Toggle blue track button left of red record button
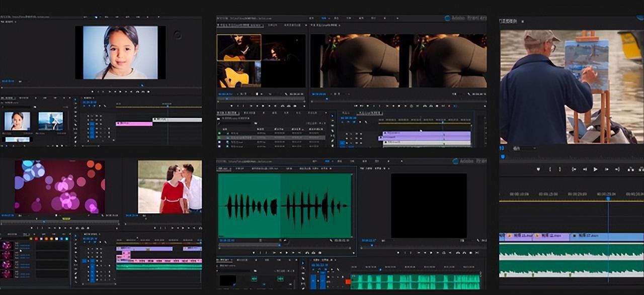The width and height of the screenshot is (644, 295). (323, 281)
